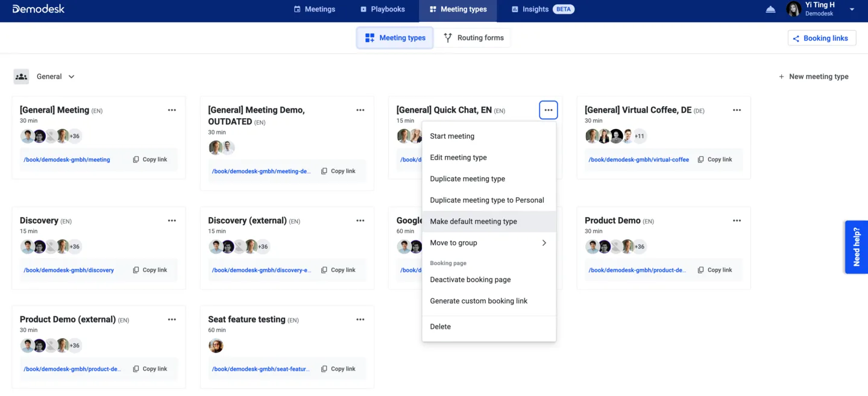Open the /book/demodesk-gmbh/seat-featur... link

(261, 369)
